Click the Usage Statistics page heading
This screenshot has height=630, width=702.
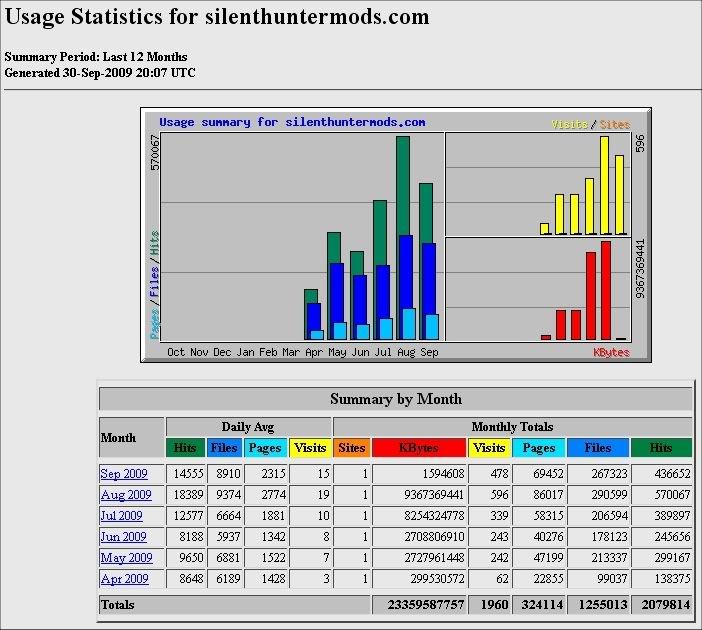tap(217, 17)
